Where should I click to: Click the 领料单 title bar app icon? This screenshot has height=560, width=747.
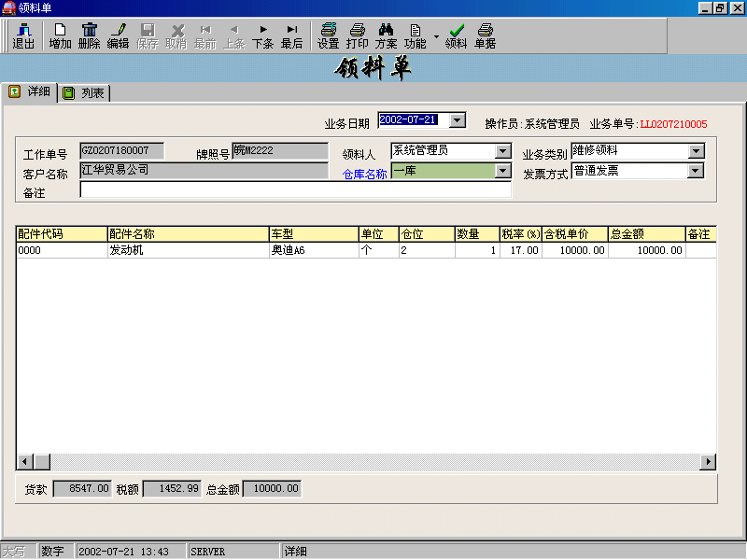coord(8,8)
